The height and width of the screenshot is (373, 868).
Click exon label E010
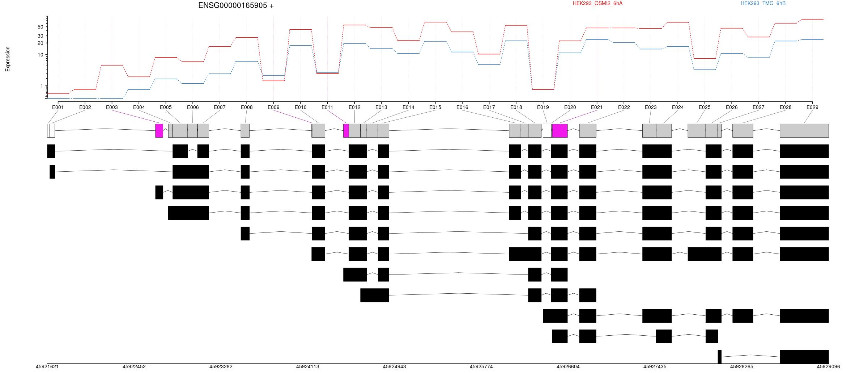[x=301, y=107]
